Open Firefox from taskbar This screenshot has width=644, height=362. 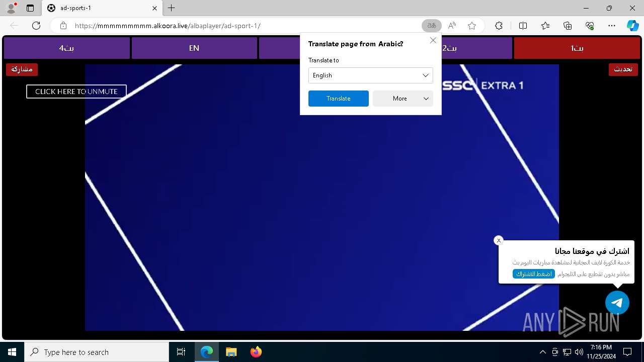pos(256,352)
